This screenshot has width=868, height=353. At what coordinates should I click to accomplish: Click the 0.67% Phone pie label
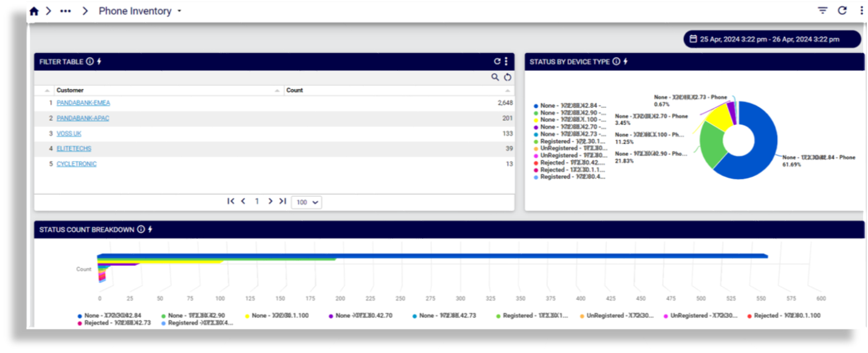[691, 101]
